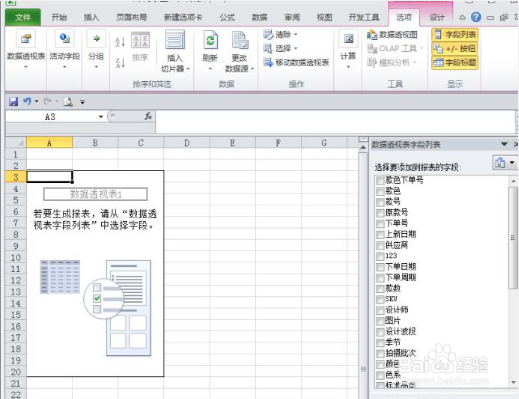Open the undo history dropdown arrow

pyautogui.click(x=36, y=101)
